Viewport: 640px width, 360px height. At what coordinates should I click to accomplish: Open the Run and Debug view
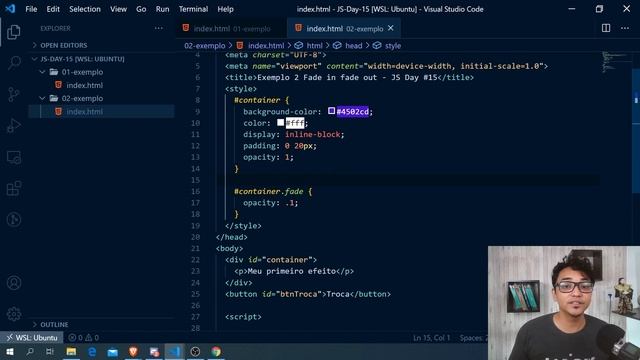point(14,126)
